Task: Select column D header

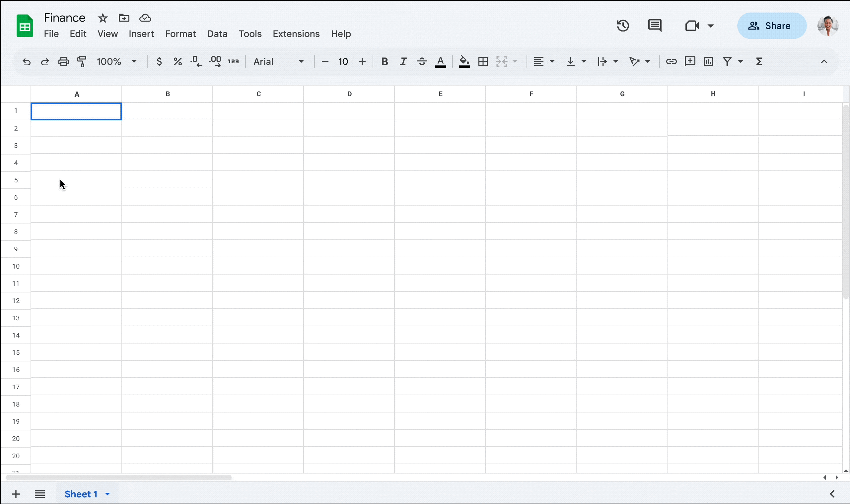Action: [x=349, y=94]
